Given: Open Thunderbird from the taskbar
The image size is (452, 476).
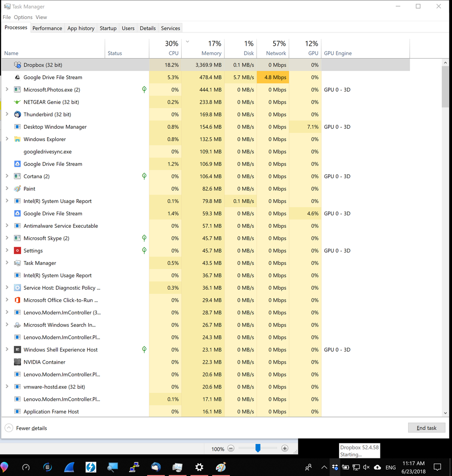Looking at the screenshot, I should (x=155, y=467).
